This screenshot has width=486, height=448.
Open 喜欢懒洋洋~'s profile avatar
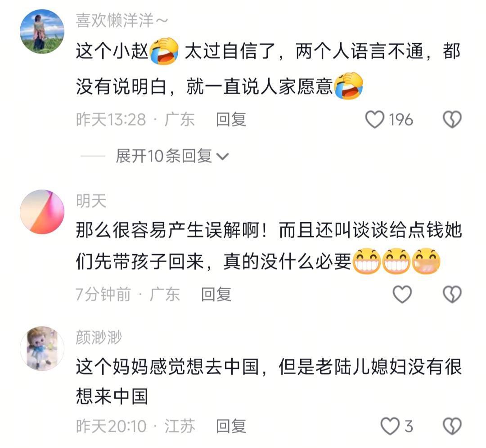(42, 31)
